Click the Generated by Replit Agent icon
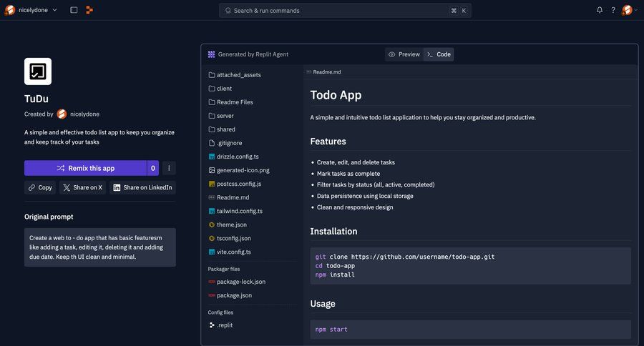Viewport: 644px width, 346px height. coord(211,54)
